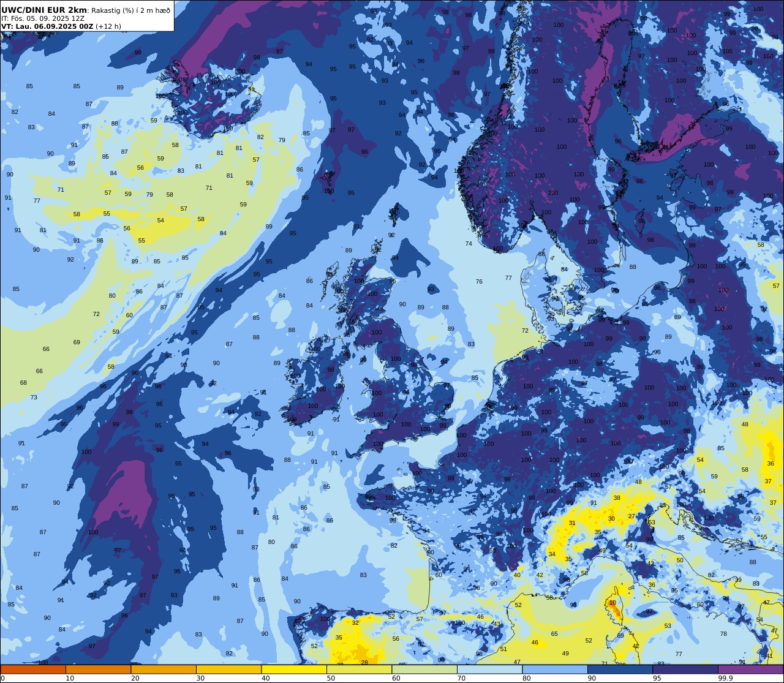This screenshot has height=683, width=784.
Task: Pick the orange 10–20 legend swatch
Action: click(99, 670)
